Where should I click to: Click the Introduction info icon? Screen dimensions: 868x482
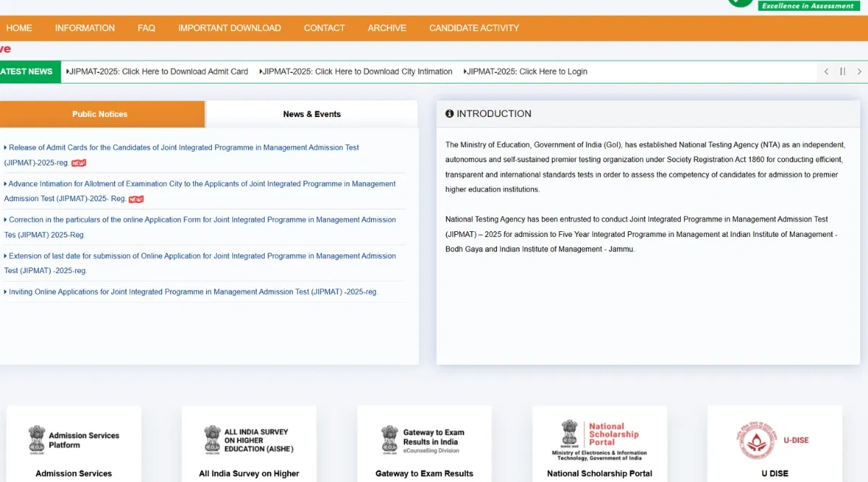[x=449, y=113]
